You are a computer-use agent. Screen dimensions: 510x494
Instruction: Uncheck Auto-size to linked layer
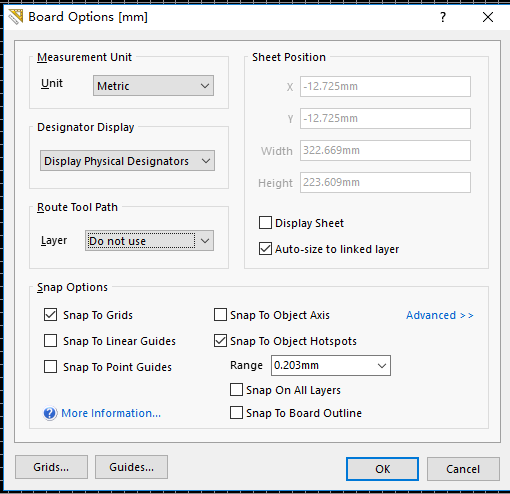(265, 249)
